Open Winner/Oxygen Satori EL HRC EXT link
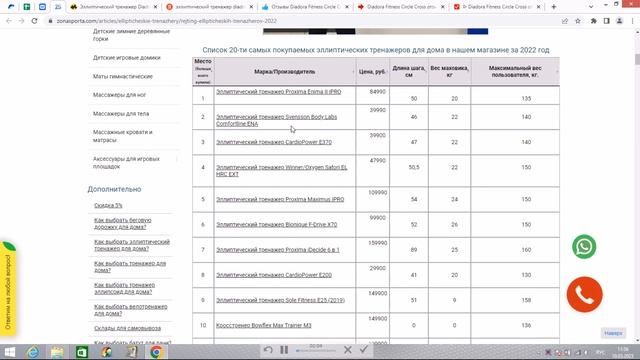This screenshot has height=360, width=640. coord(282,171)
